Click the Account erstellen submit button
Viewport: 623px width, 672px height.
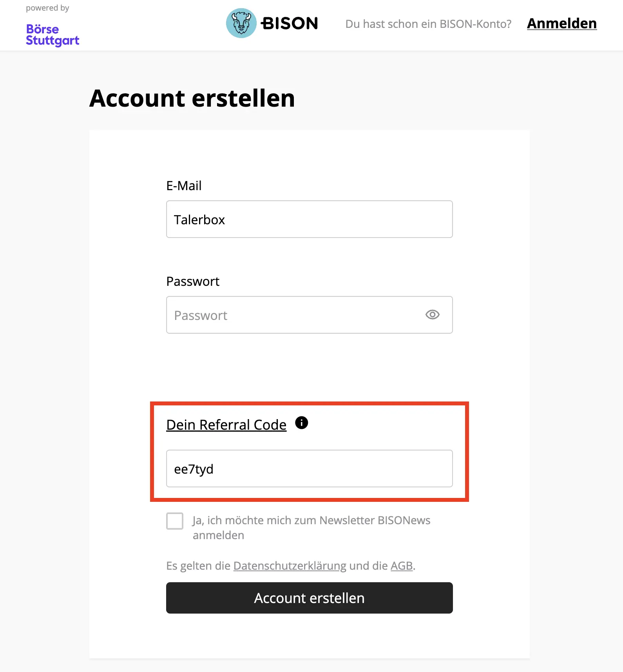pos(309,598)
